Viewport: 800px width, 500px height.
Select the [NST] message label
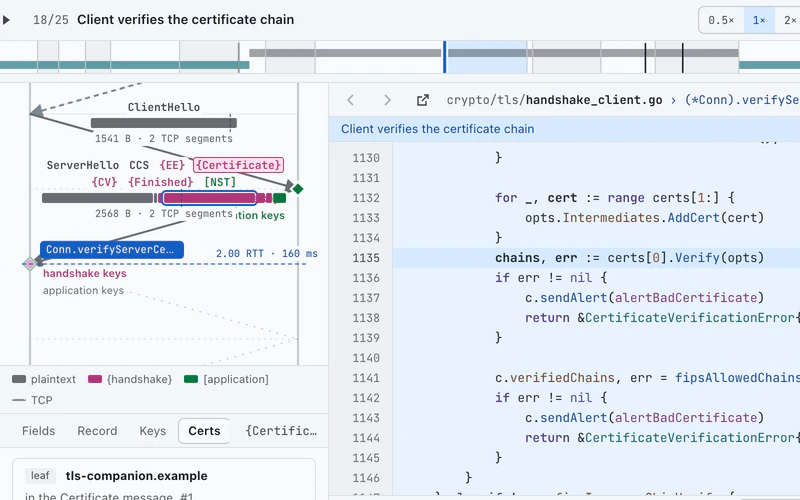[220, 182]
